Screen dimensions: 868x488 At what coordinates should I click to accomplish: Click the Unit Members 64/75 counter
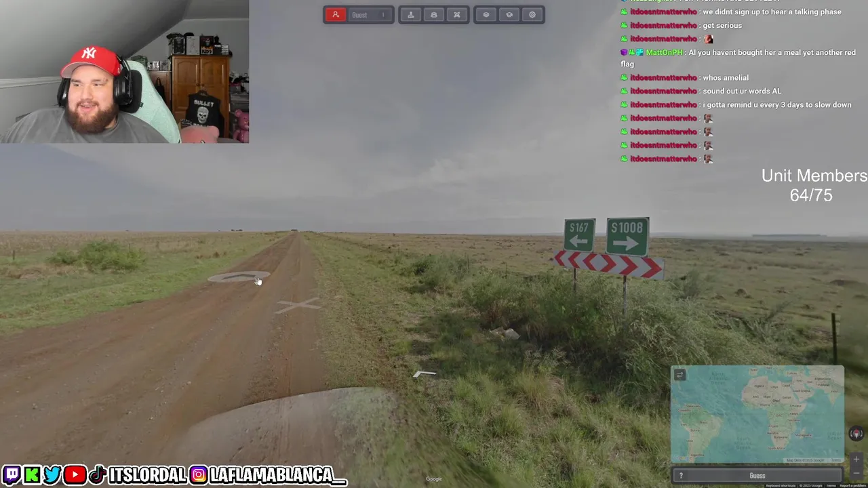pos(814,185)
